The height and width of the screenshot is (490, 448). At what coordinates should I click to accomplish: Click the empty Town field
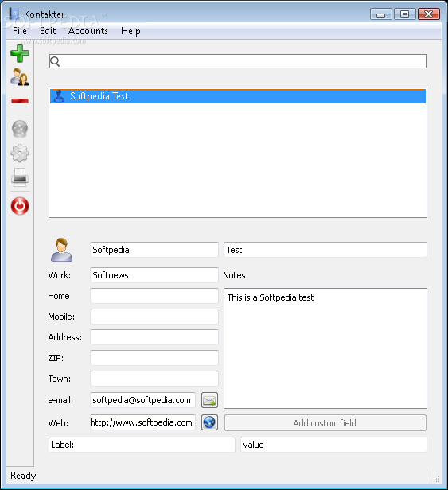pyautogui.click(x=154, y=379)
